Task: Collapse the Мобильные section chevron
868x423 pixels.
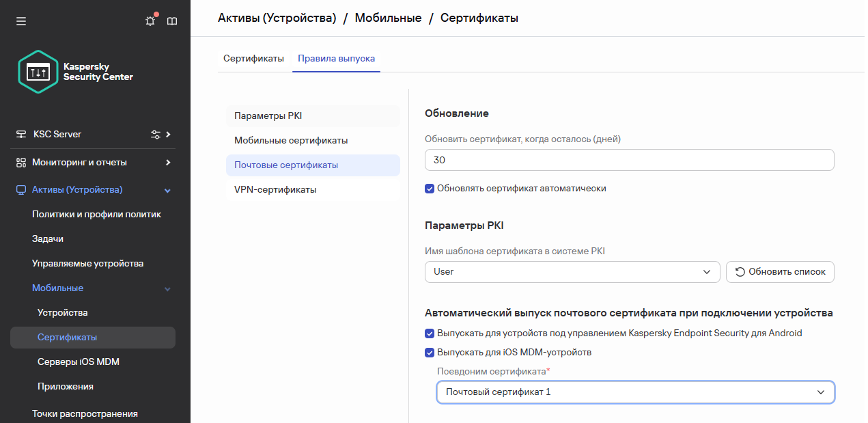Action: coord(168,289)
